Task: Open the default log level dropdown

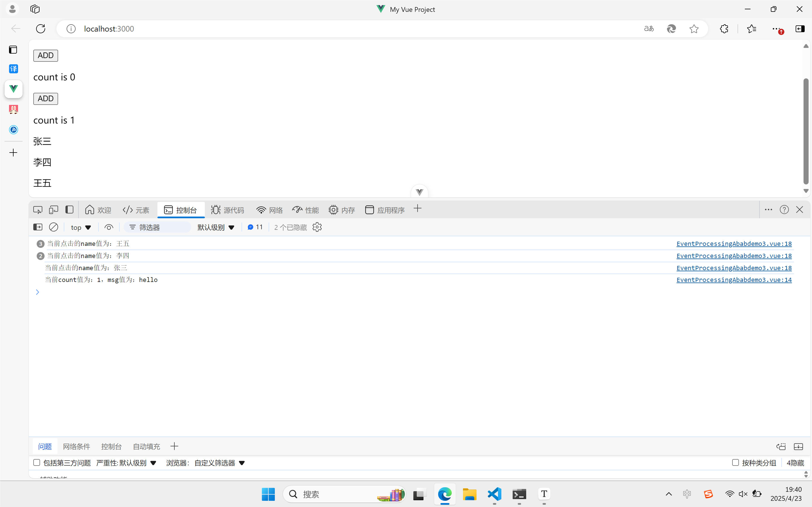Action: pos(216,227)
